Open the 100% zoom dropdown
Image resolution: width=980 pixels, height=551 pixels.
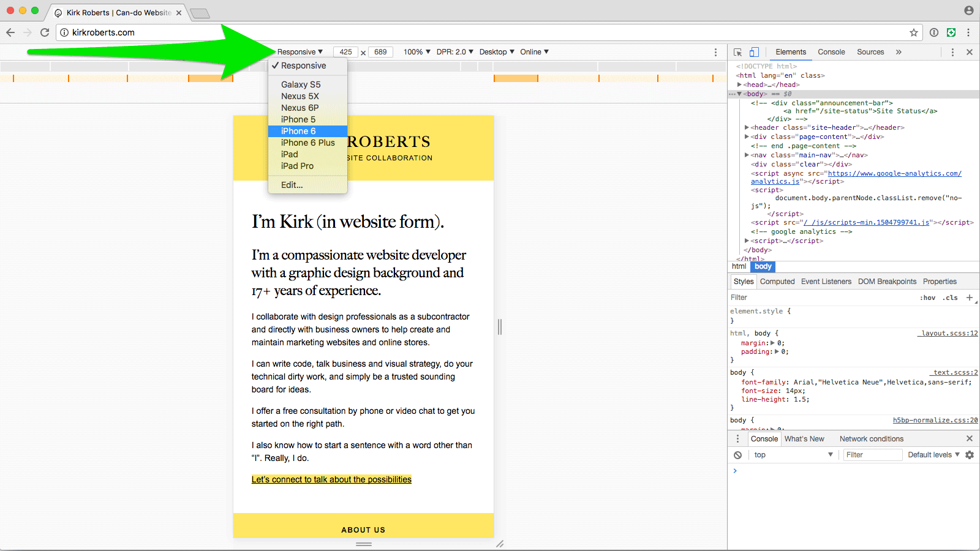click(x=417, y=52)
